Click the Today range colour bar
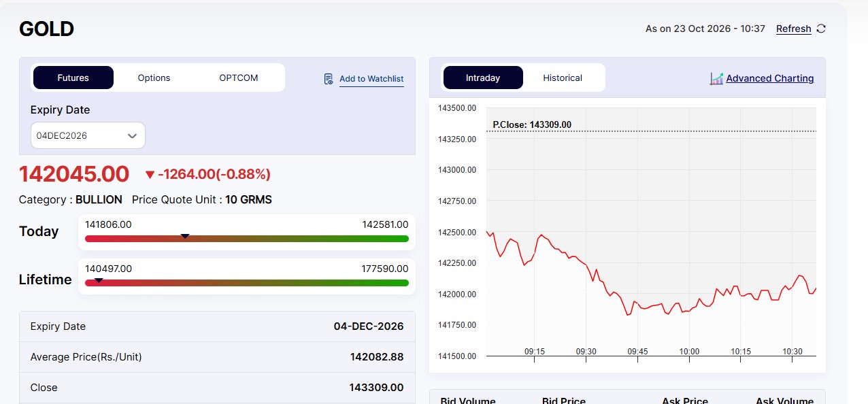 click(x=247, y=239)
